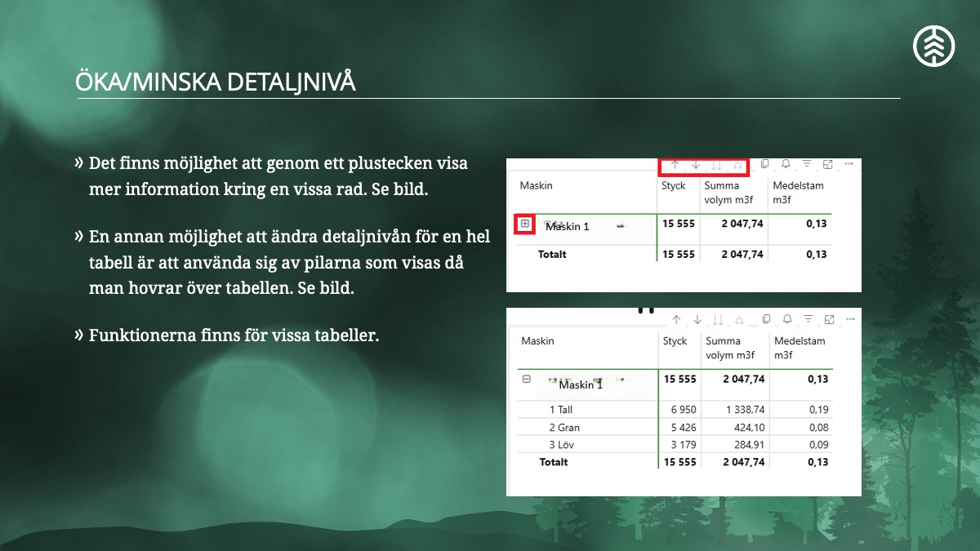Viewport: 980px width, 551px height.
Task: Open more options ellipsis on upper table
Action: (849, 164)
